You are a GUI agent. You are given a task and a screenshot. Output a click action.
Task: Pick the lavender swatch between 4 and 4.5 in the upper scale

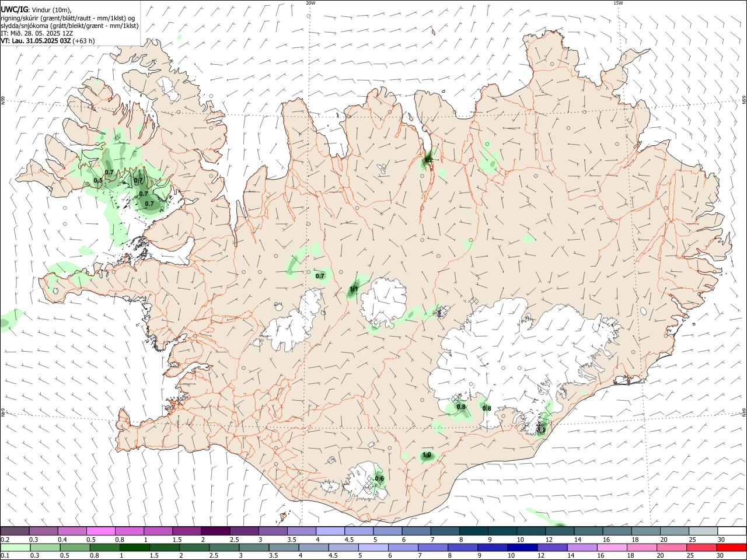331,531
